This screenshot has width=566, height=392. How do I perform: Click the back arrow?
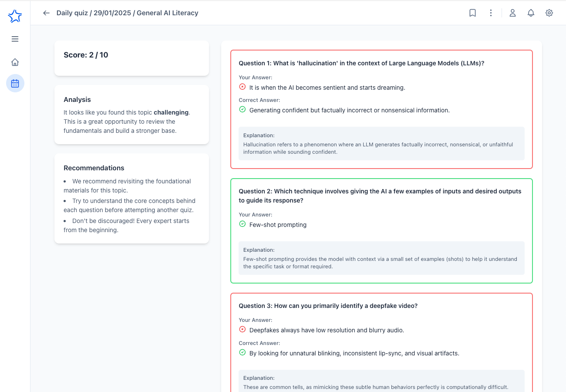pyautogui.click(x=46, y=13)
